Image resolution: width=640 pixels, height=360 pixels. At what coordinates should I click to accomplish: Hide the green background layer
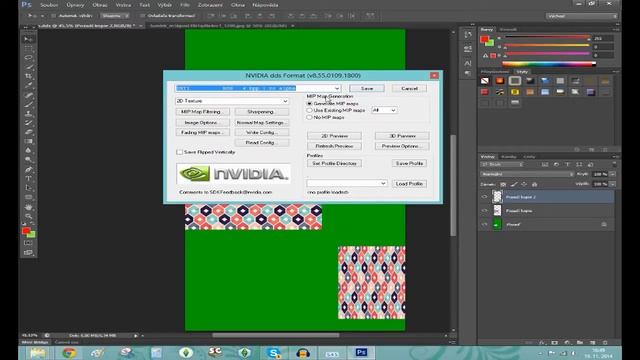pyautogui.click(x=484, y=224)
